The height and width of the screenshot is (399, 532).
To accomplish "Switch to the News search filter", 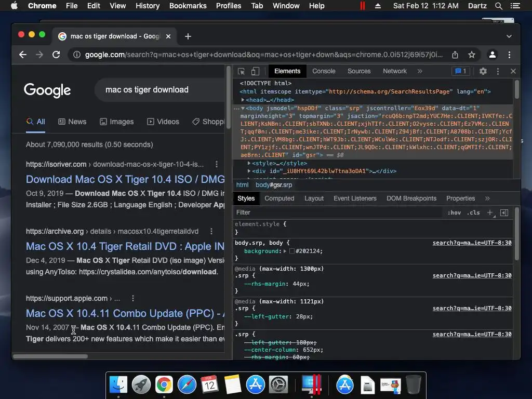I will coord(72,122).
